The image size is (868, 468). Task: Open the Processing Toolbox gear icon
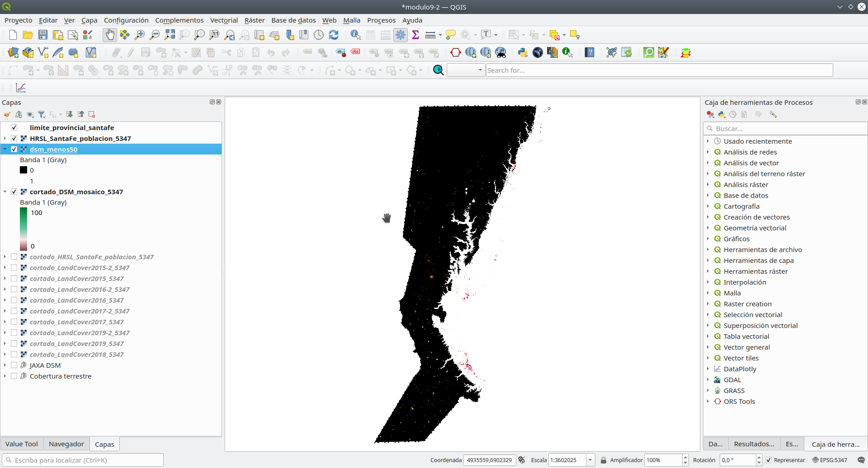401,35
